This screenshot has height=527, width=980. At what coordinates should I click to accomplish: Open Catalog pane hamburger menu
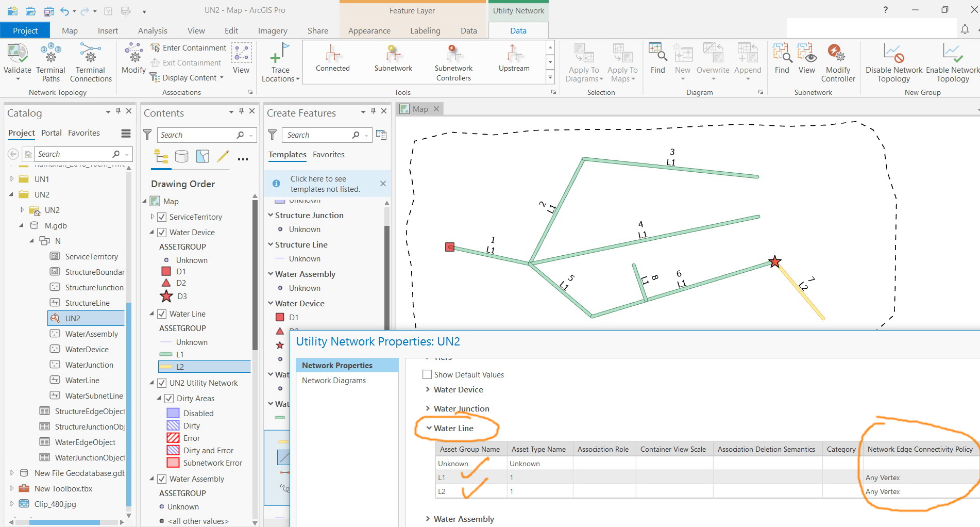[126, 134]
